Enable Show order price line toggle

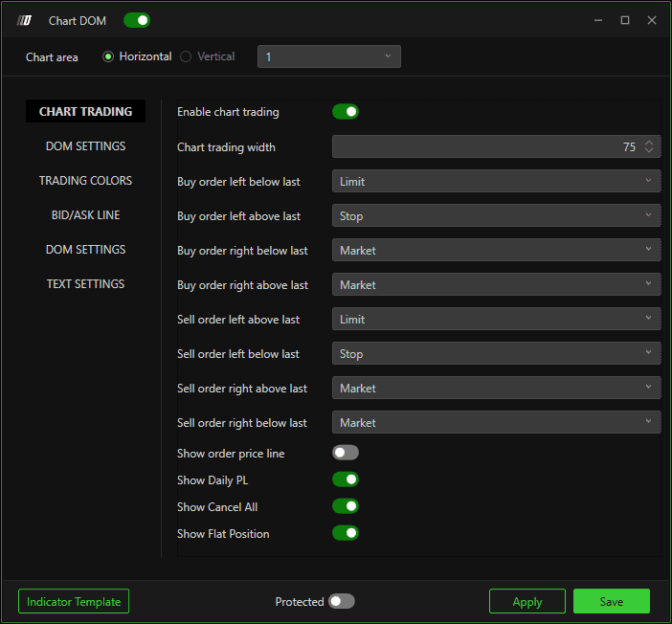point(346,453)
